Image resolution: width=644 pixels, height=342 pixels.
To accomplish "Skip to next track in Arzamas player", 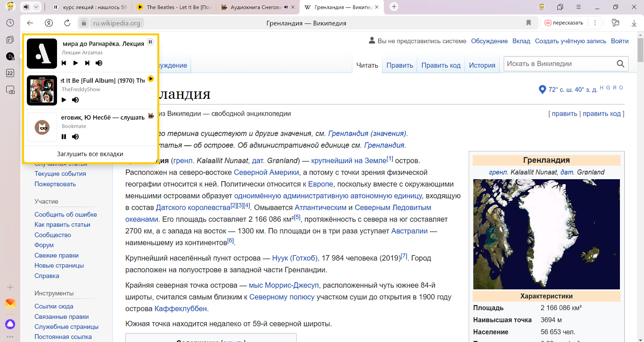I will tap(87, 63).
